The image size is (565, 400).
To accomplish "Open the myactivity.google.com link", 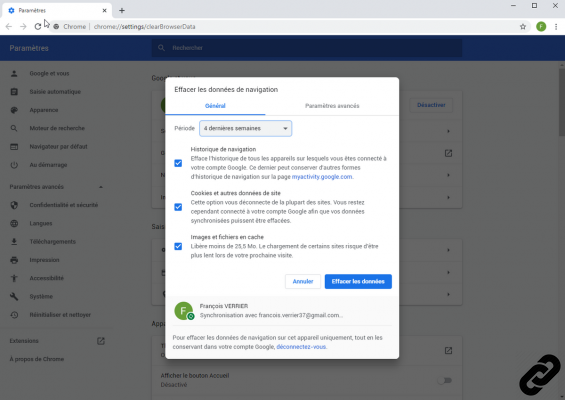I will pos(322,177).
